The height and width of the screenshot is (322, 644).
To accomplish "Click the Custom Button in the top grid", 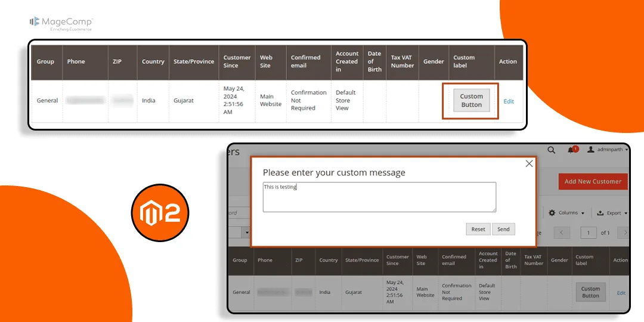I will (x=472, y=100).
